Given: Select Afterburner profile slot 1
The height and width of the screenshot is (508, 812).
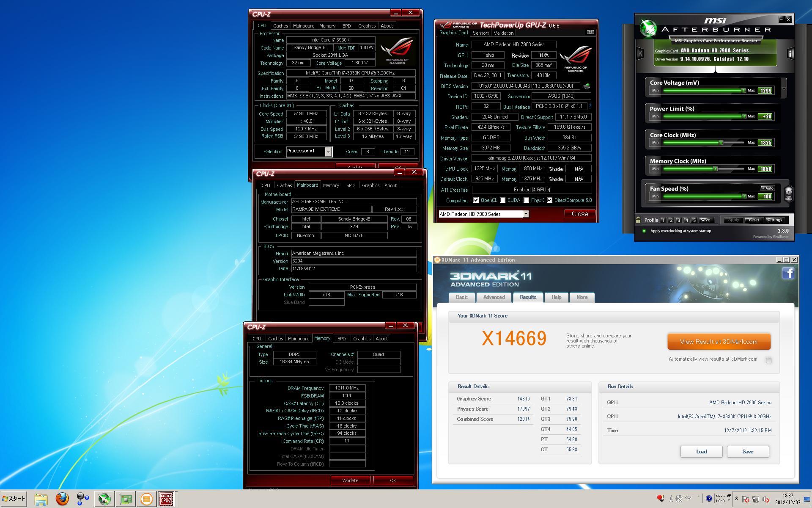Looking at the screenshot, I should click(663, 220).
